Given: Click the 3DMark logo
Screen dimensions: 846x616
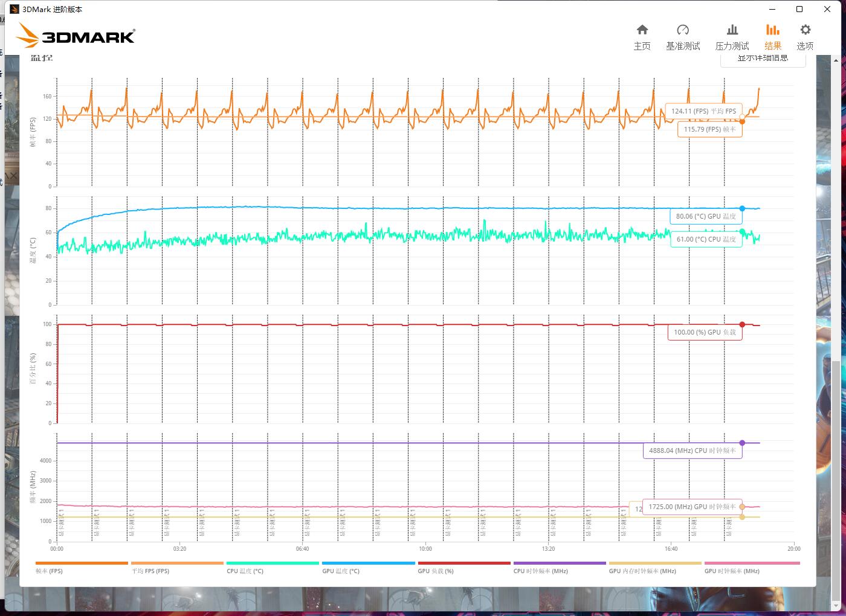Looking at the screenshot, I should click(76, 36).
